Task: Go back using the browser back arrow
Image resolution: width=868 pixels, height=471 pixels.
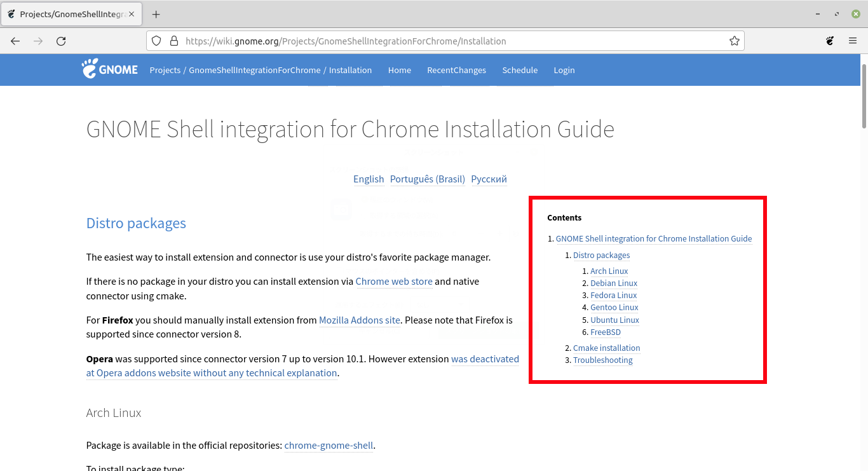Action: tap(15, 41)
